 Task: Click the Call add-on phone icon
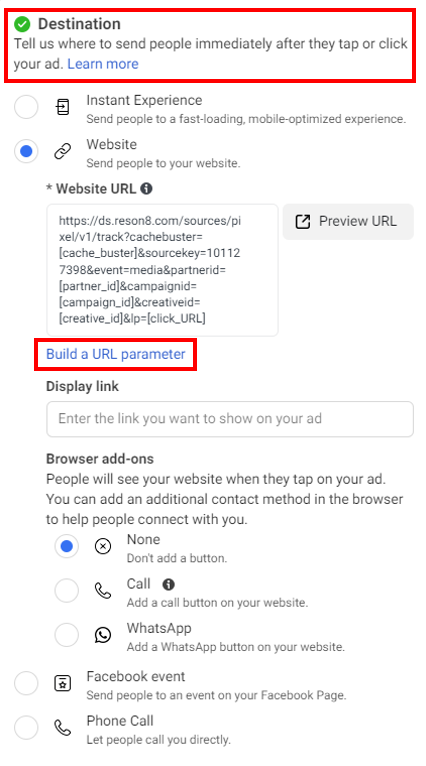(x=103, y=591)
